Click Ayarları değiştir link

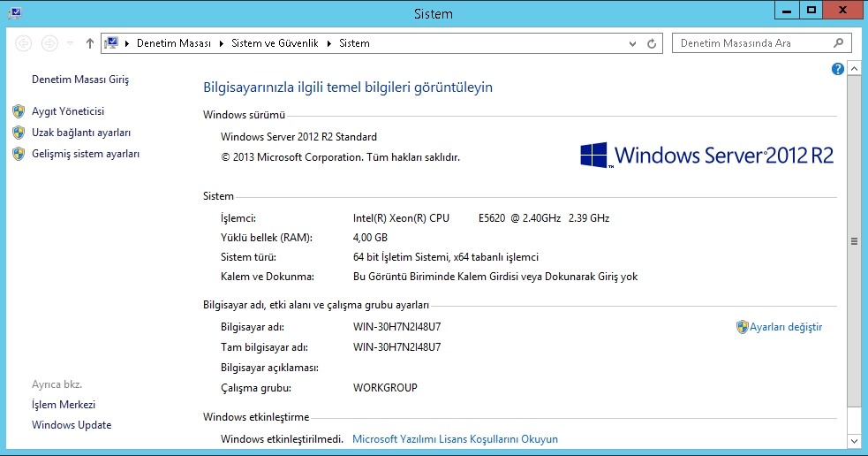point(786,327)
